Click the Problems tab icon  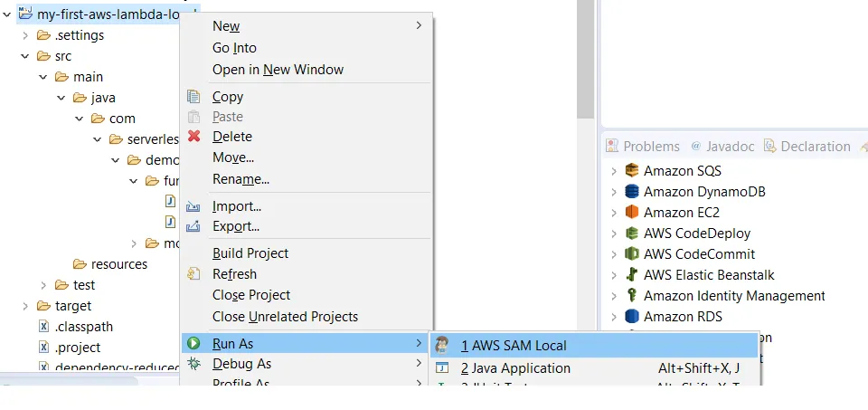pyautogui.click(x=612, y=146)
